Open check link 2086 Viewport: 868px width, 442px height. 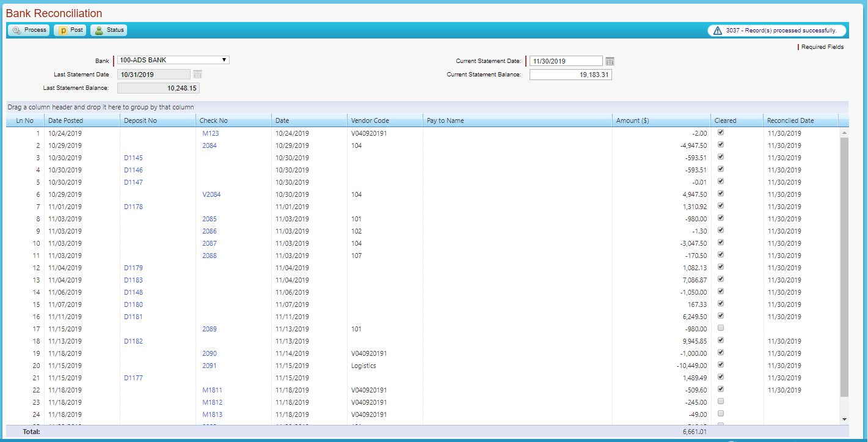point(210,231)
